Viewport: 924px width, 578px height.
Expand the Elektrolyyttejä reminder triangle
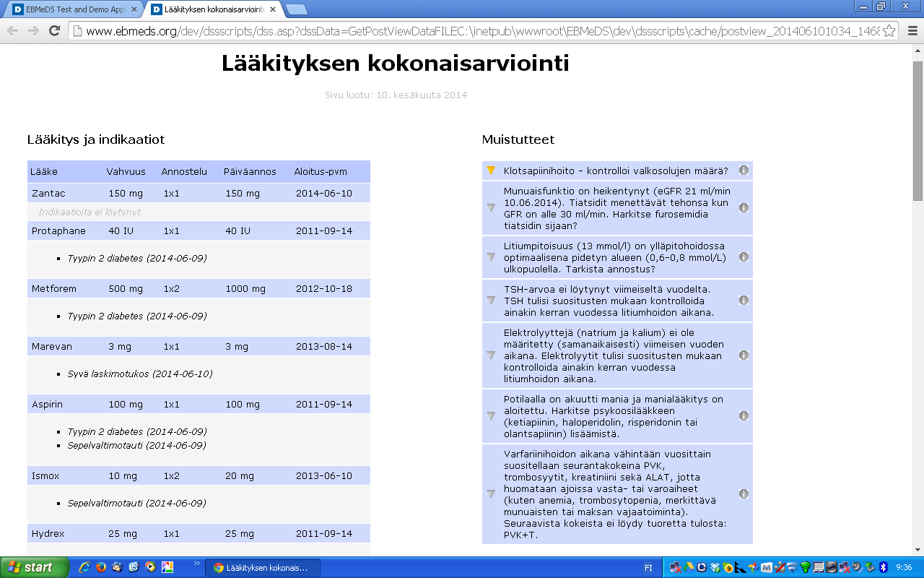(x=491, y=355)
